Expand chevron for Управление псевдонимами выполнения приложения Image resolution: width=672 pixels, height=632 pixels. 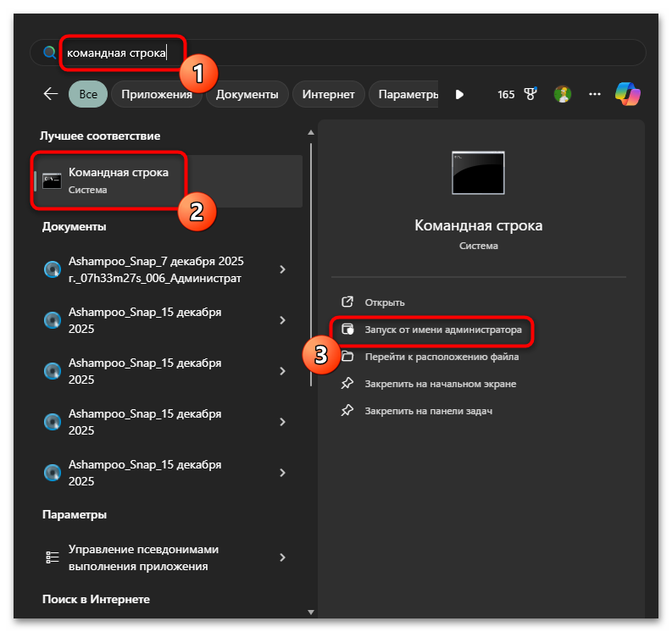[x=283, y=557]
